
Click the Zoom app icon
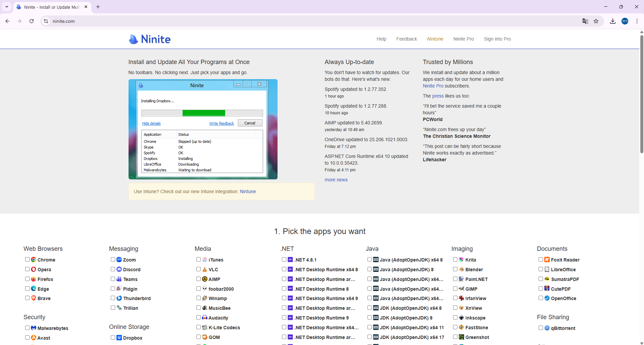click(119, 260)
